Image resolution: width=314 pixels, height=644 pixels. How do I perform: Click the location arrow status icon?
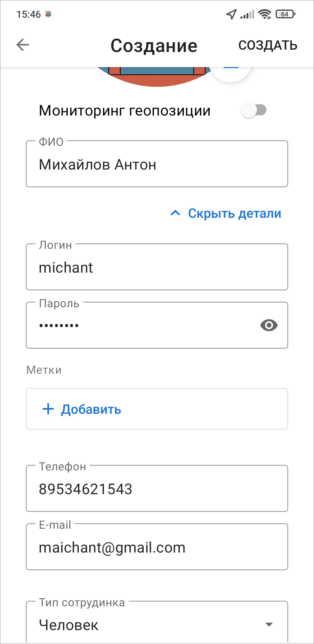pyautogui.click(x=231, y=14)
